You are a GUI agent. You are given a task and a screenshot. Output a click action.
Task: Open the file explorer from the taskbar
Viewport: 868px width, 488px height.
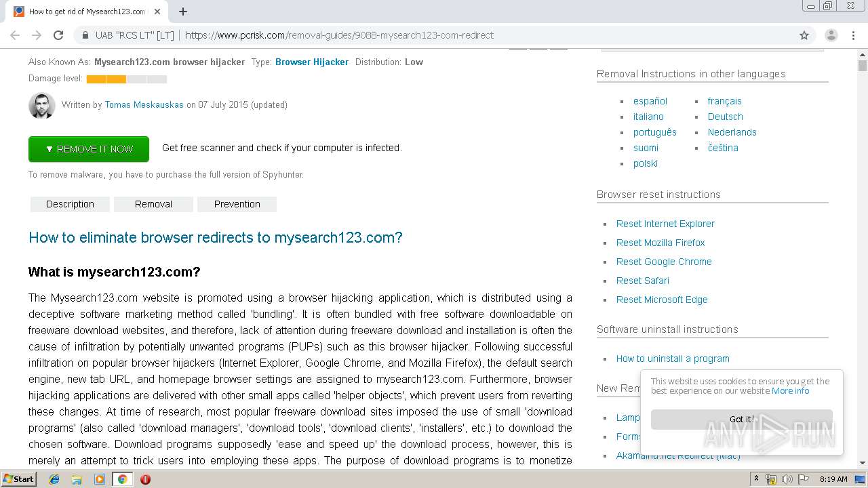pos(77,479)
